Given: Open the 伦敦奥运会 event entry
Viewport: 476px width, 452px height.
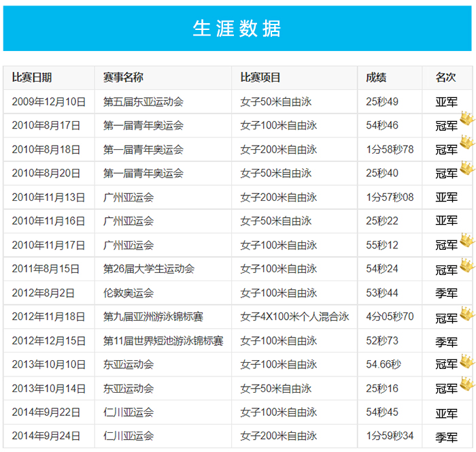Looking at the screenshot, I should (129, 293).
